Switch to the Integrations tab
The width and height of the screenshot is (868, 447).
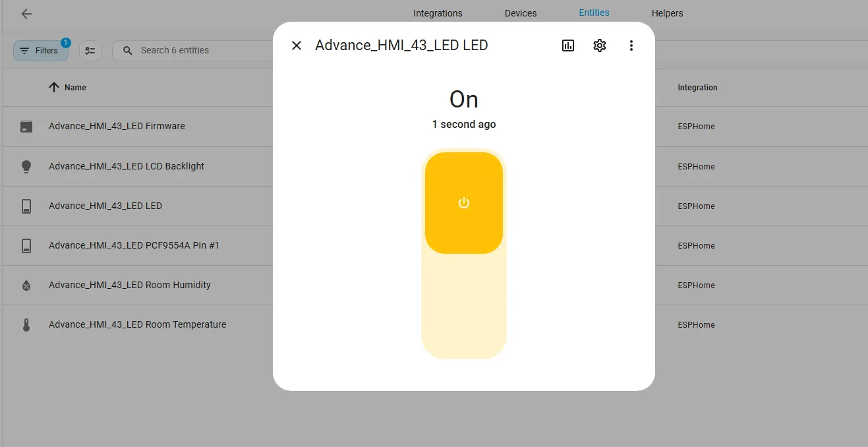[x=438, y=13]
